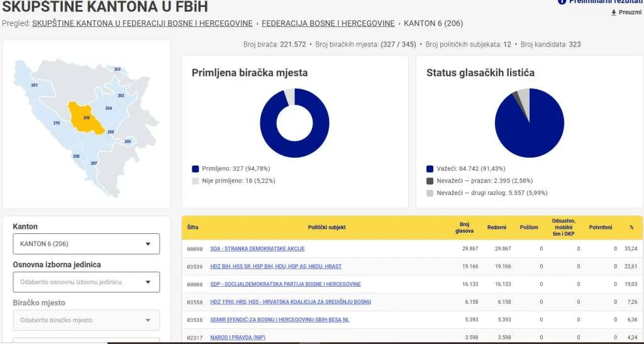The image size is (644, 344).
Task: Click the blue Važeći legend swatch
Action: pos(430,169)
